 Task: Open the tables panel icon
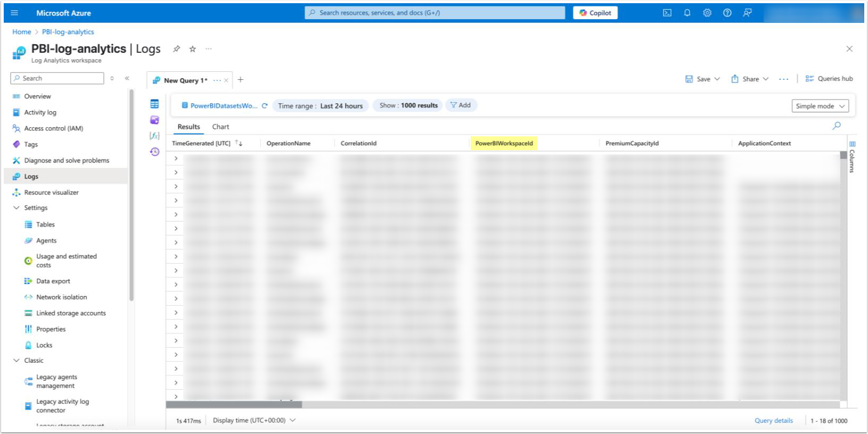[154, 104]
